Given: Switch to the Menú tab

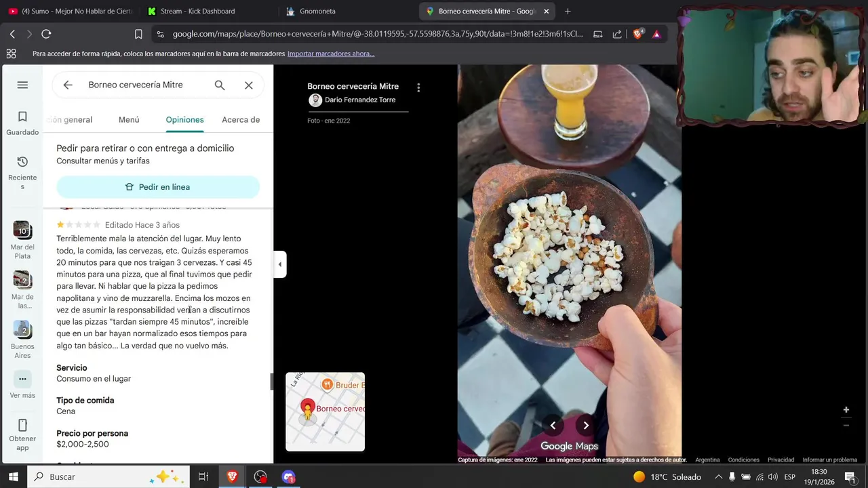Looking at the screenshot, I should [129, 120].
